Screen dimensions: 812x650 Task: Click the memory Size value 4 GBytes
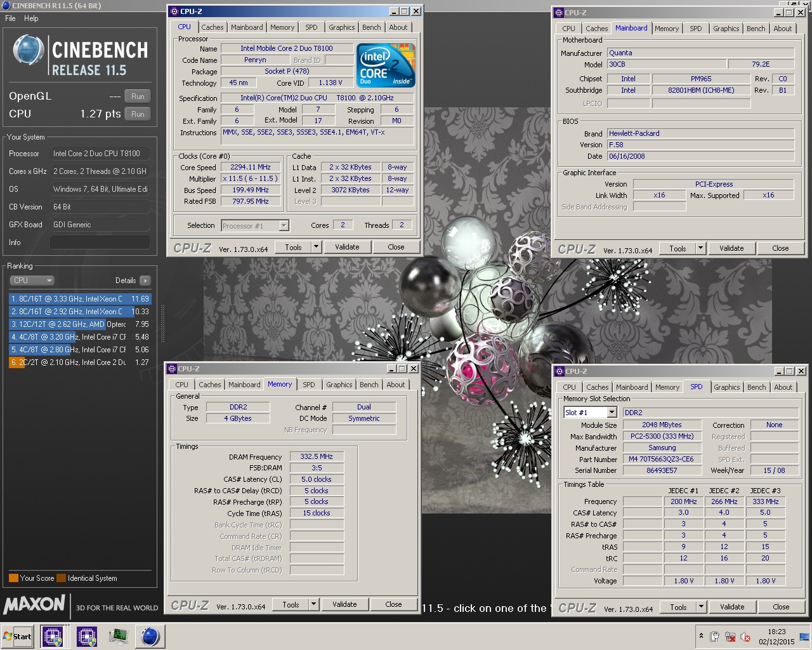click(238, 419)
